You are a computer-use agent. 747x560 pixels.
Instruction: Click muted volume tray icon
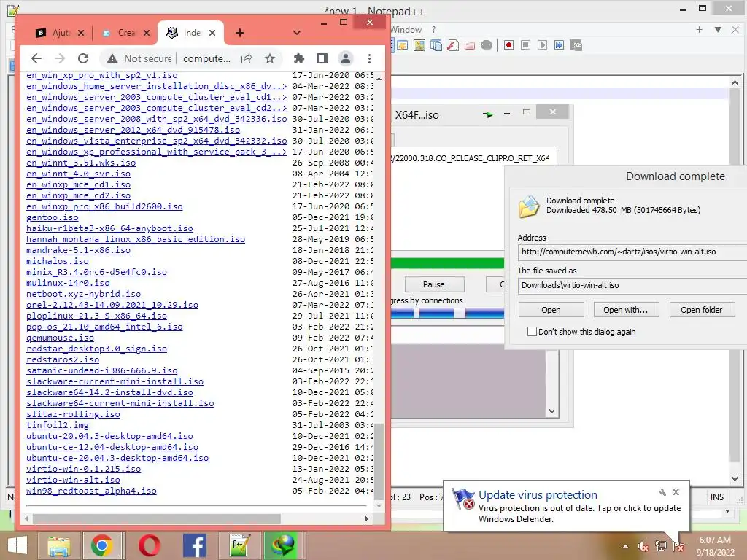pos(643,546)
